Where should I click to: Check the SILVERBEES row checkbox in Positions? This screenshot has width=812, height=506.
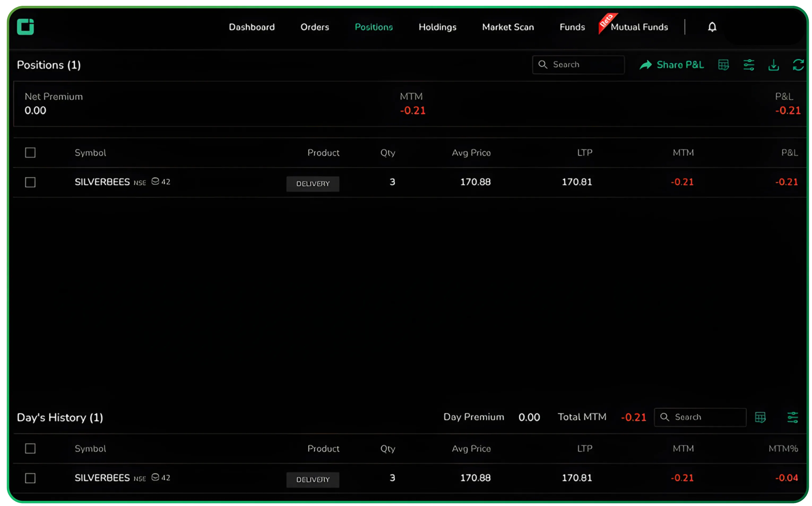click(30, 182)
